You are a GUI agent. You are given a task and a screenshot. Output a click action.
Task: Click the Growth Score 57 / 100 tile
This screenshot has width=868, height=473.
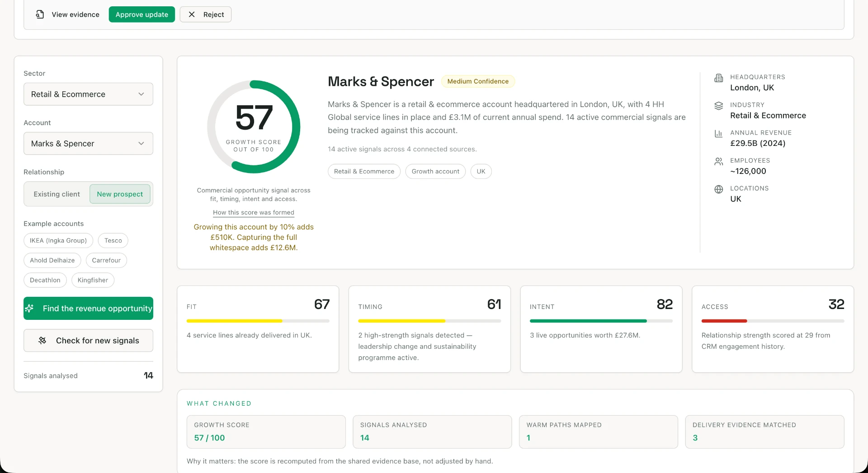pyautogui.click(x=266, y=432)
